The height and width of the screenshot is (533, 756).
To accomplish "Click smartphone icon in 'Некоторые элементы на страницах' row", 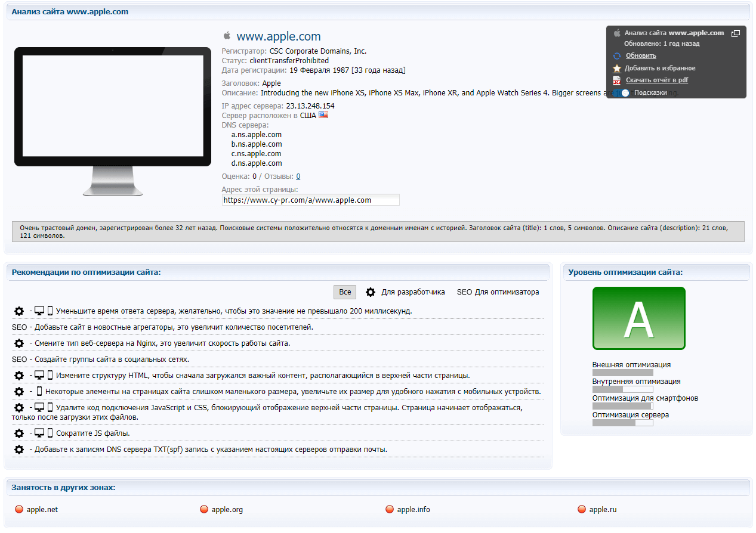I will [39, 392].
